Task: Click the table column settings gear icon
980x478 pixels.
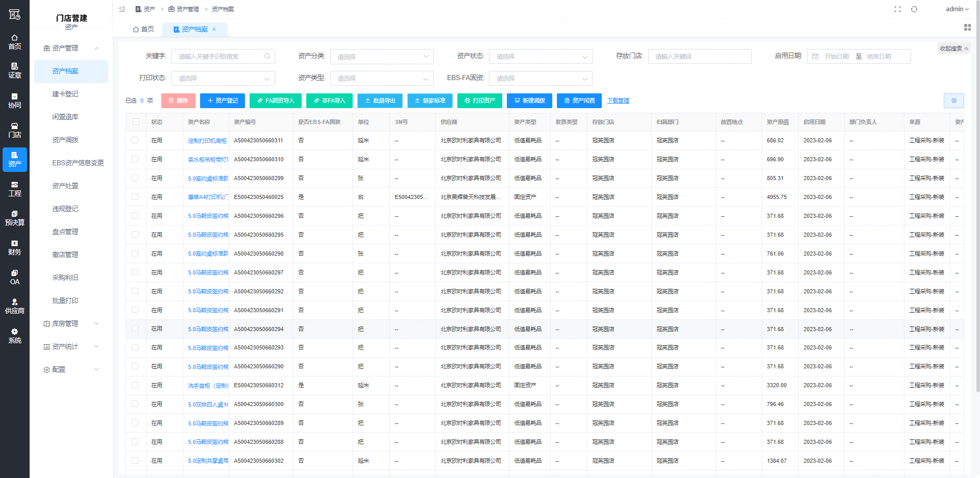Action: (x=953, y=100)
